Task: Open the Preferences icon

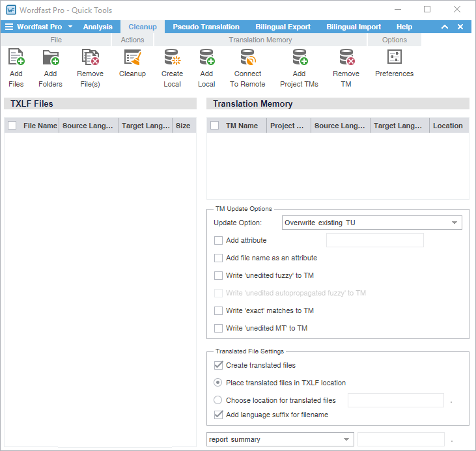Action: (395, 57)
